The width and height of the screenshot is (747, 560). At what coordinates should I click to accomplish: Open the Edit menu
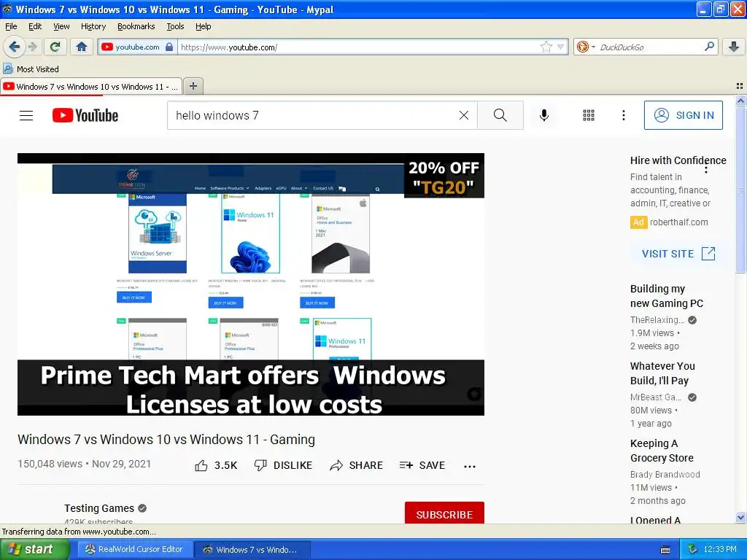point(35,26)
